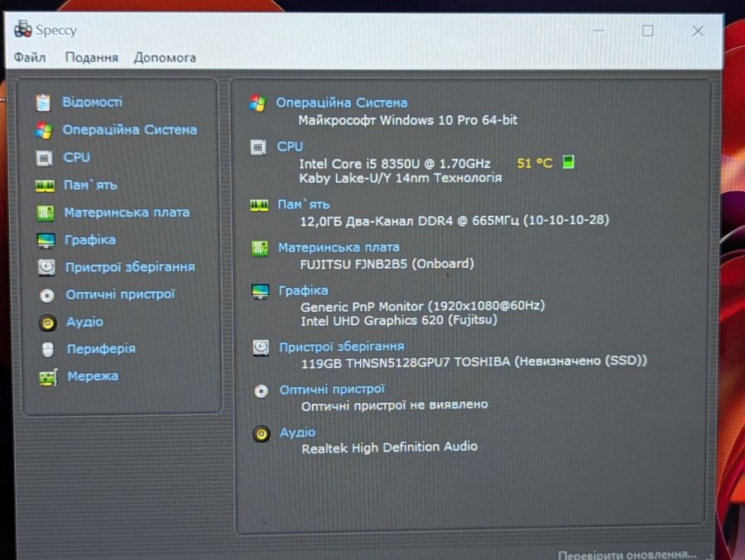Click the Оптичні пристрої не виявлено text
Screen dimensions: 745x560
[x=394, y=405]
